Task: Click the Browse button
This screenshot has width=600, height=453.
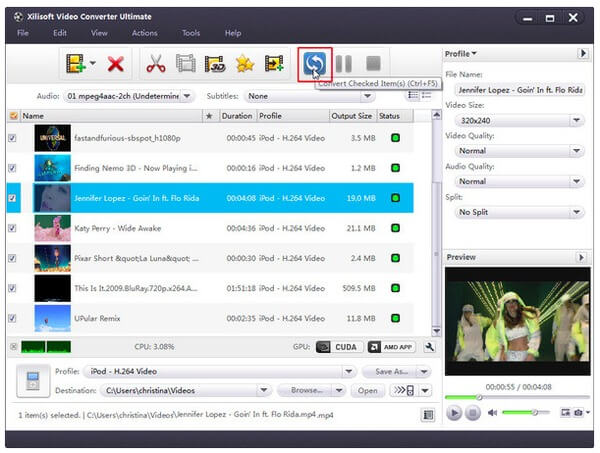Action: click(x=305, y=390)
